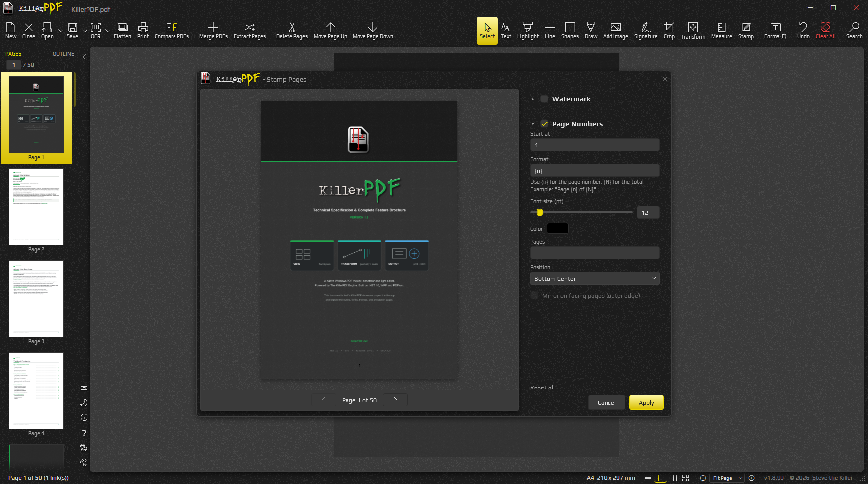
Task: Click the Start at input field
Action: tap(595, 145)
